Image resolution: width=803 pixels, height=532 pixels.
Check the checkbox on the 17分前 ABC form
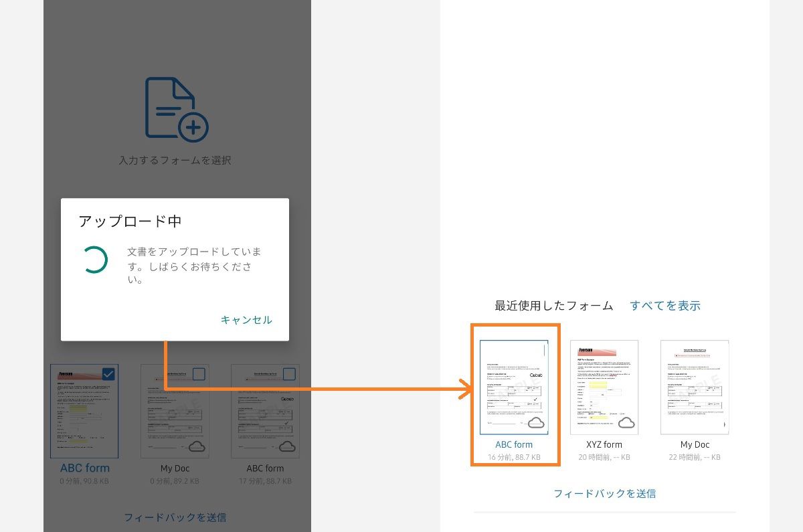tap(288, 374)
